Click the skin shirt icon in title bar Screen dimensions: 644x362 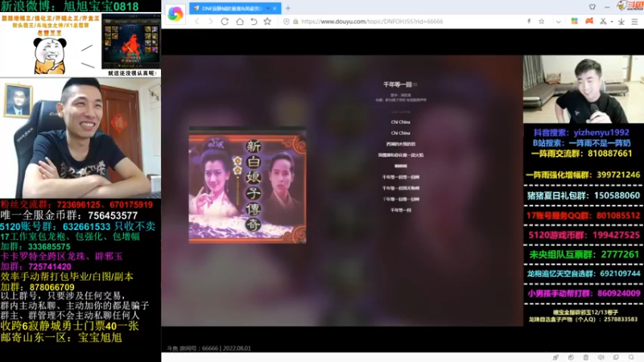(592, 6)
